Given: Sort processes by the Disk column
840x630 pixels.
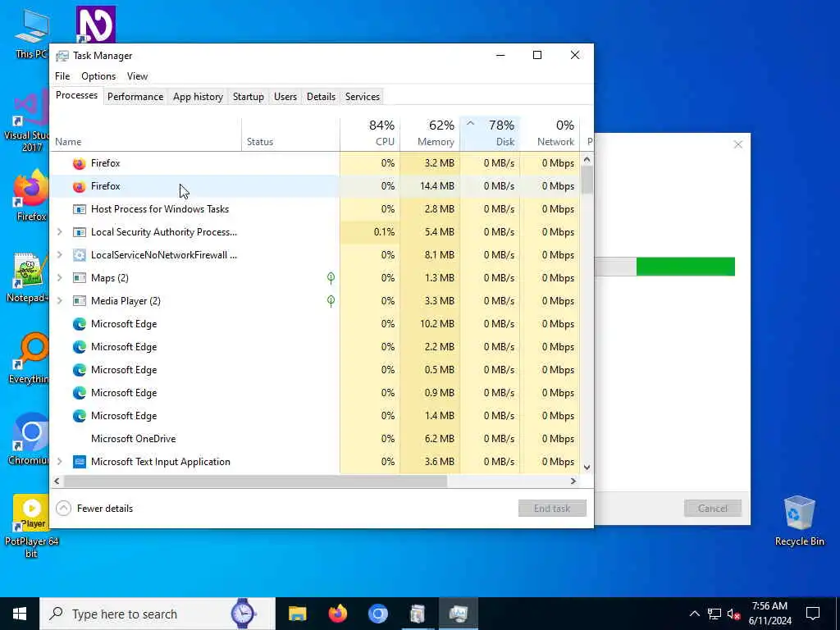Looking at the screenshot, I should [491, 134].
